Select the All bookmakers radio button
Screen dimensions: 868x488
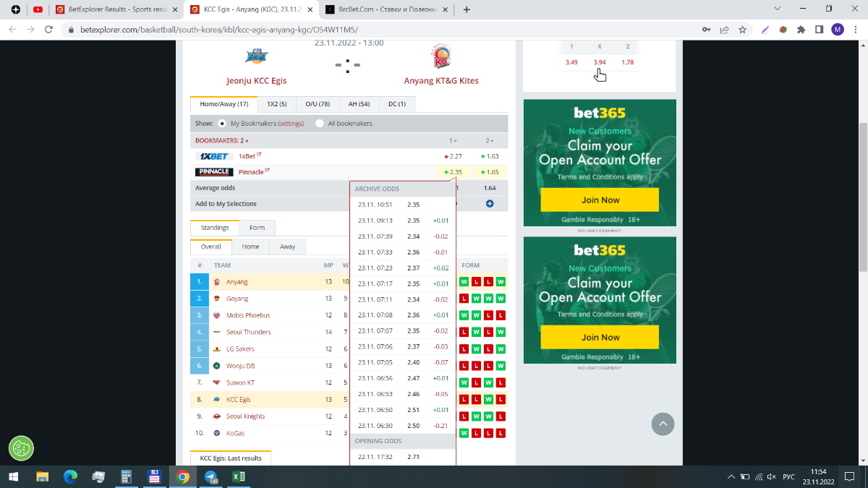(320, 124)
